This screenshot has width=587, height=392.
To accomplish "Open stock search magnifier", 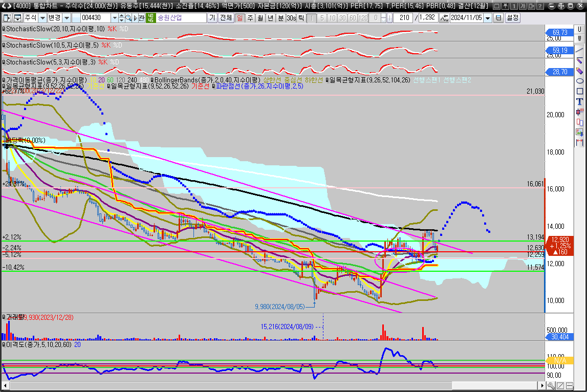I will pos(128,17).
